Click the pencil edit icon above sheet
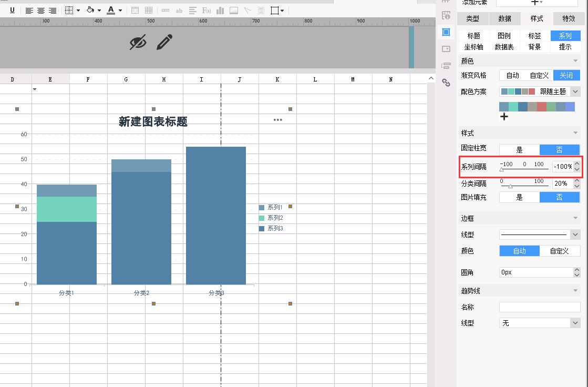Viewport: 588px width, 387px height. (164, 42)
